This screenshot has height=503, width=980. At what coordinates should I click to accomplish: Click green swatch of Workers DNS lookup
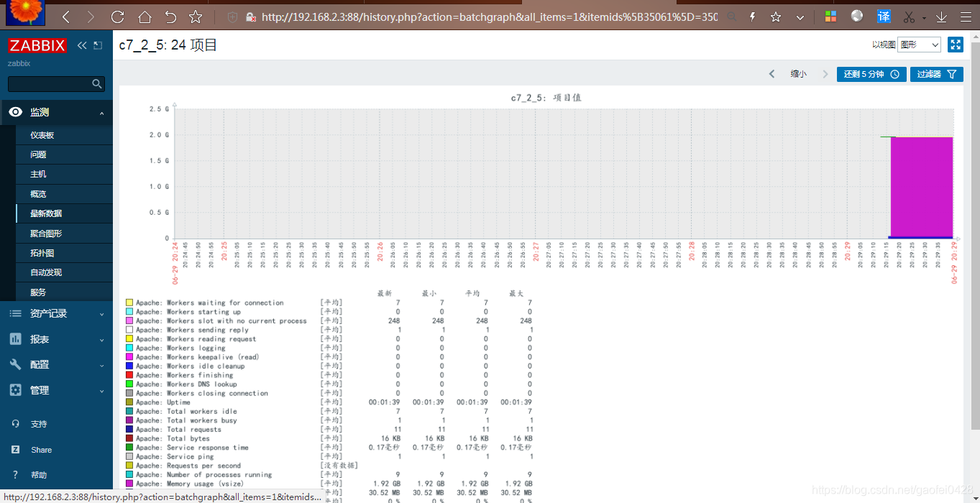click(129, 384)
